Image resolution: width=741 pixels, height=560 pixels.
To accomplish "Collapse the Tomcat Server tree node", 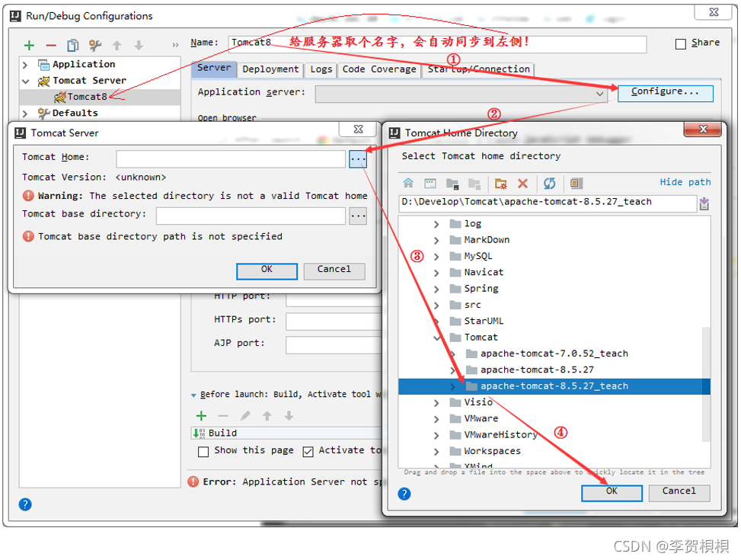I will click(x=26, y=82).
